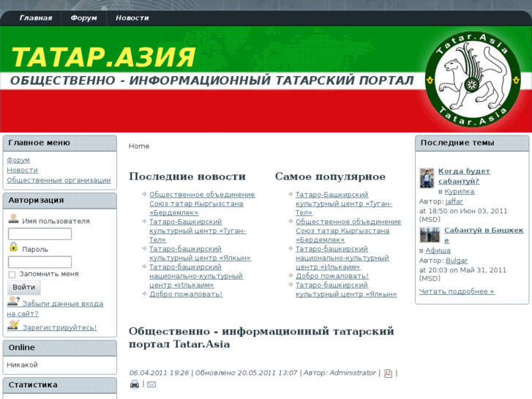Focus the Имя пользователя input field
This screenshot has width=532, height=399.
click(40, 234)
